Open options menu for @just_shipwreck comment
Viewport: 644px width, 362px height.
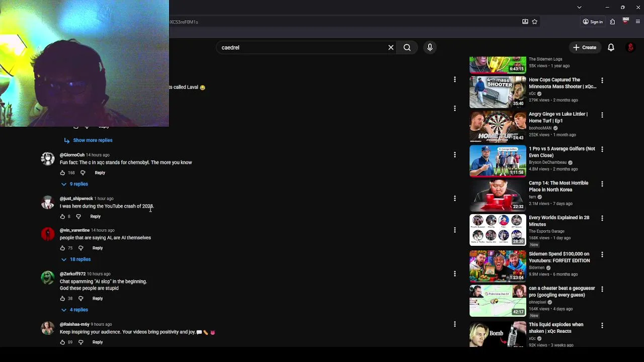click(x=455, y=199)
